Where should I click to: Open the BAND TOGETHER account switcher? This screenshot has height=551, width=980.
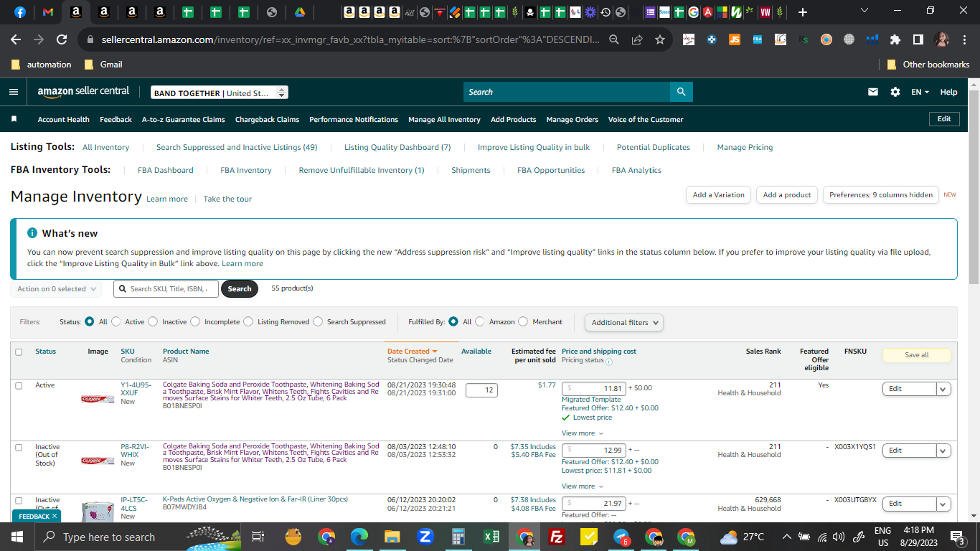[220, 93]
